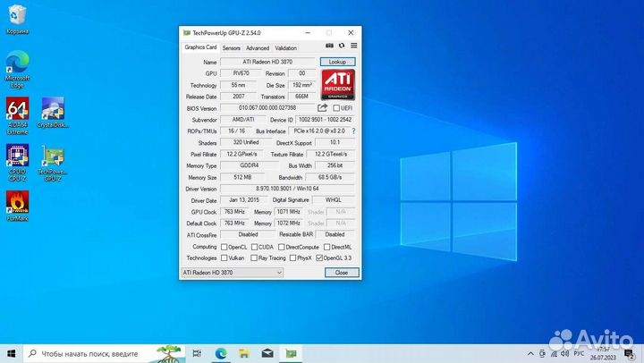Open the Microsoft Edge desktop shortcut
Image resolution: width=644 pixels, height=363 pixels.
click(x=17, y=69)
